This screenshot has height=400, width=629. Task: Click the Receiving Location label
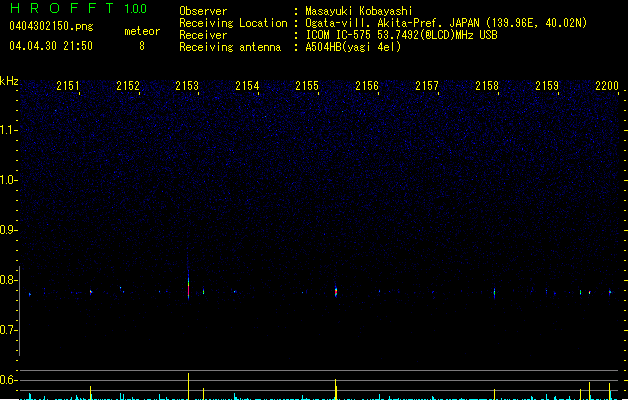click(233, 23)
